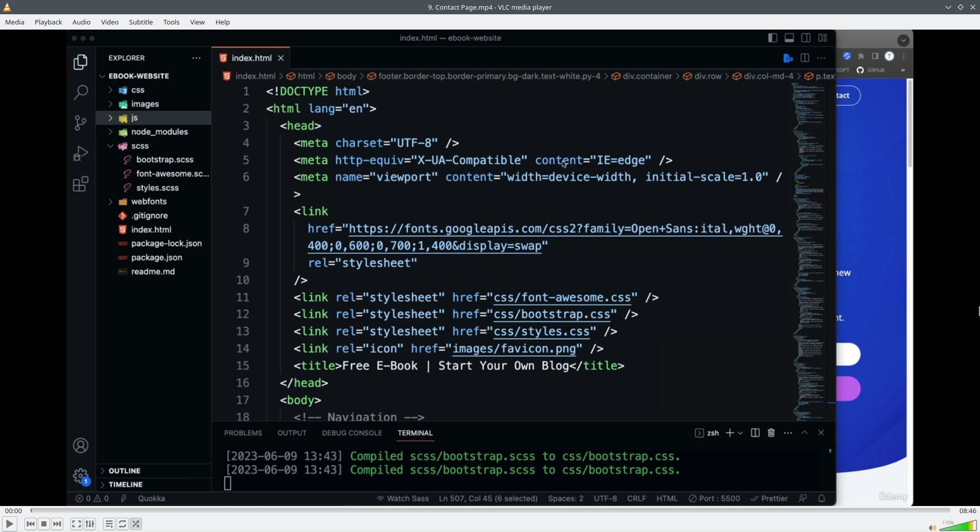Open the VLC Media menu
The image size is (980, 532).
click(15, 22)
